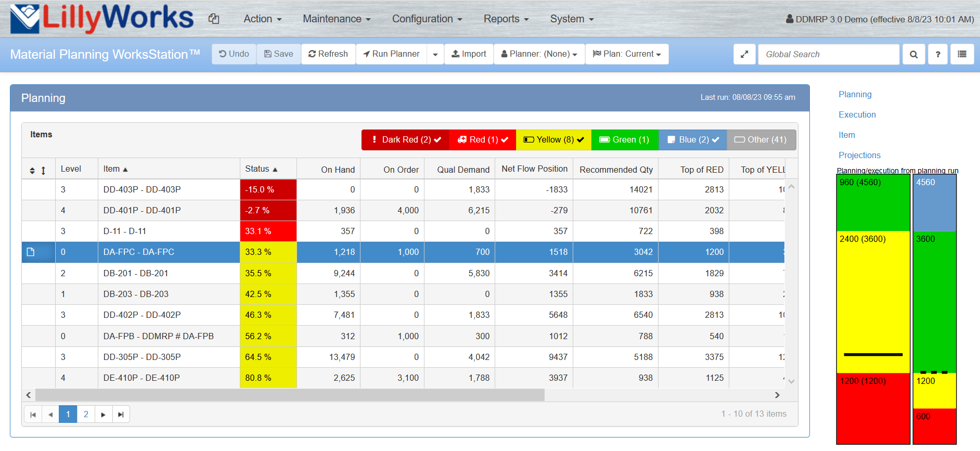Click the DDMRP 3.0 Demo user label
Viewport: 980px width, 451px height.
click(x=880, y=19)
